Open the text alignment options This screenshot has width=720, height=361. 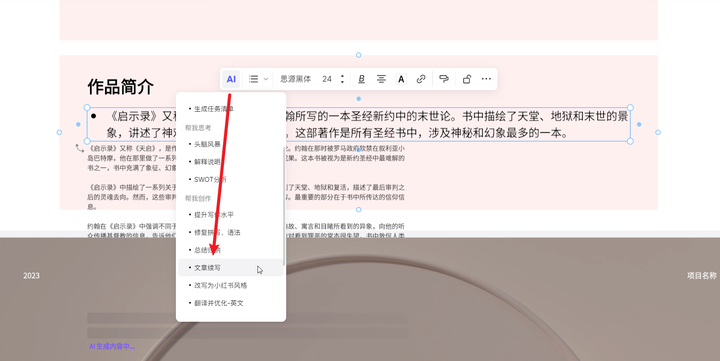[381, 79]
